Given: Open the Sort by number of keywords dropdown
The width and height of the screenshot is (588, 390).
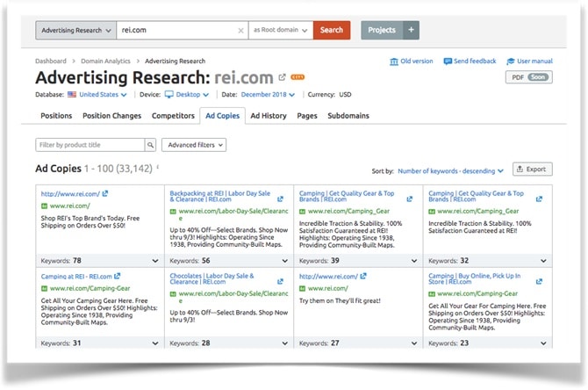Looking at the screenshot, I should click(x=450, y=171).
